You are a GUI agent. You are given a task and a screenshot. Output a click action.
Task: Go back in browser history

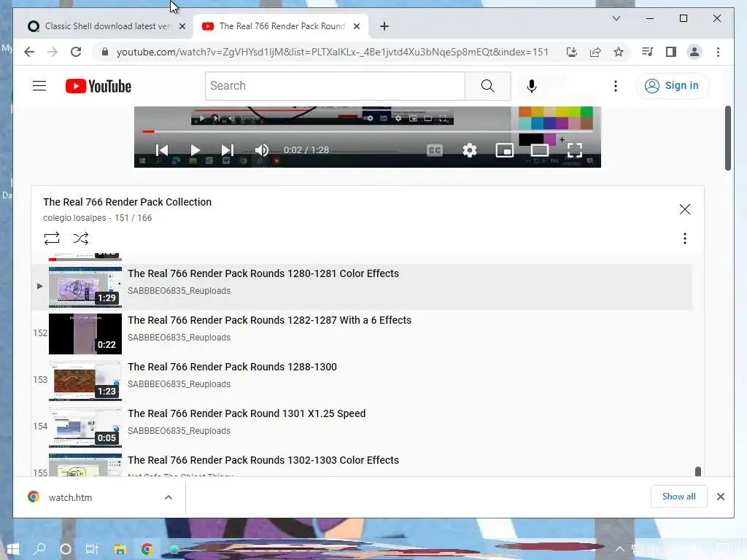click(x=29, y=52)
